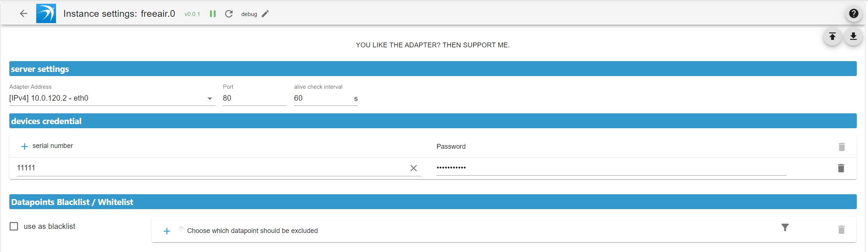
Task: Click the Password input field
Action: [611, 168]
